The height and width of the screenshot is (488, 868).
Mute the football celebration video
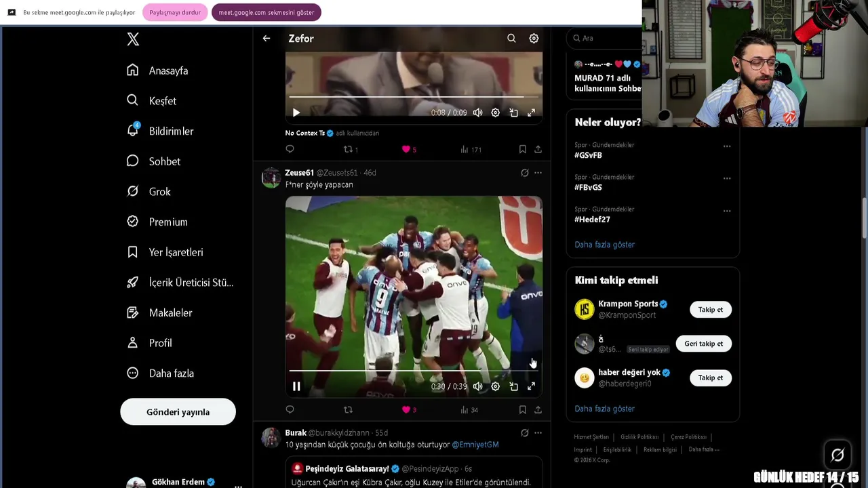pyautogui.click(x=478, y=386)
